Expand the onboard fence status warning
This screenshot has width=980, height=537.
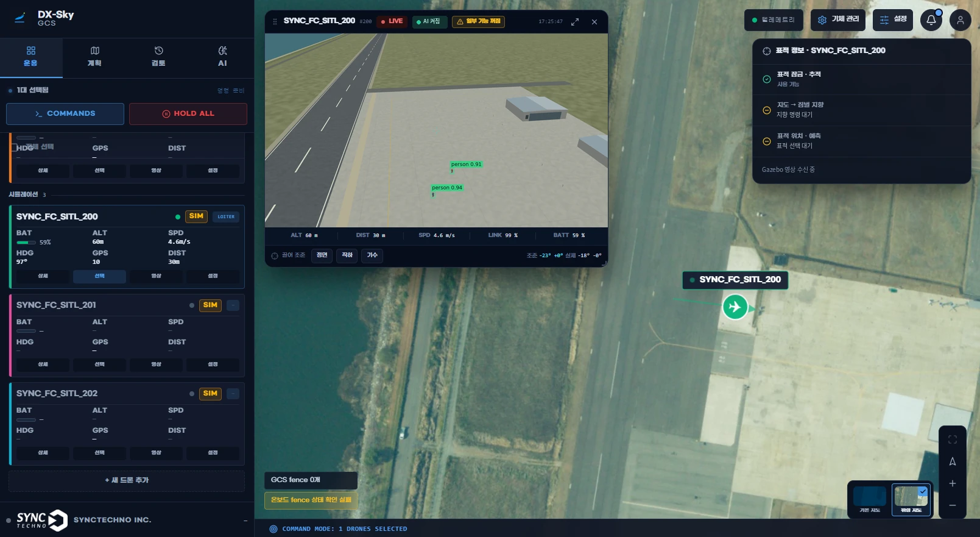pyautogui.click(x=311, y=500)
